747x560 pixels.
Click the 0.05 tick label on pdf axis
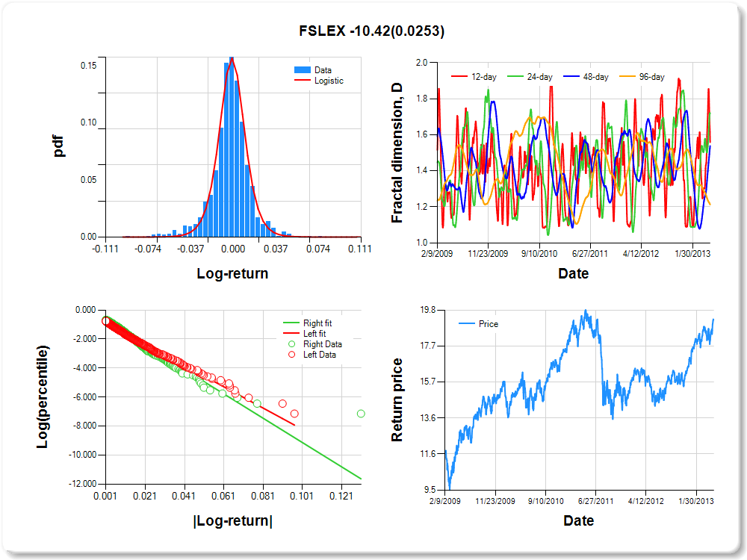[88, 179]
